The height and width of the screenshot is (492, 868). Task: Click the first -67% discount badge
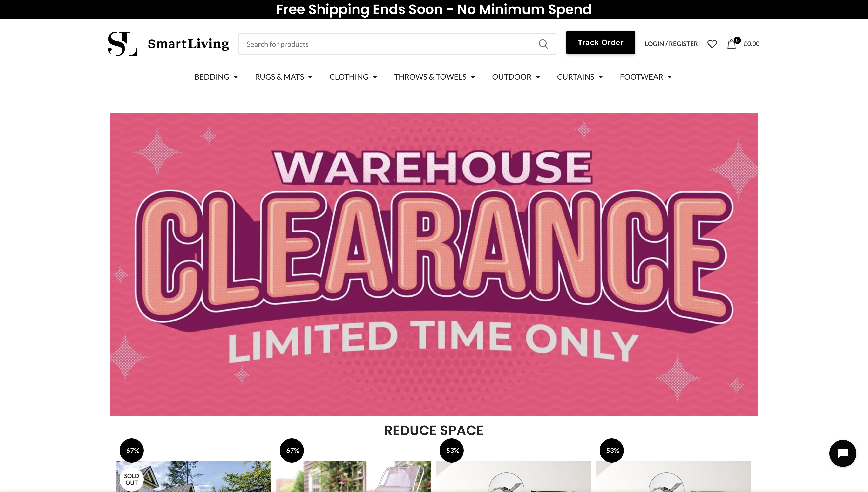coord(132,451)
